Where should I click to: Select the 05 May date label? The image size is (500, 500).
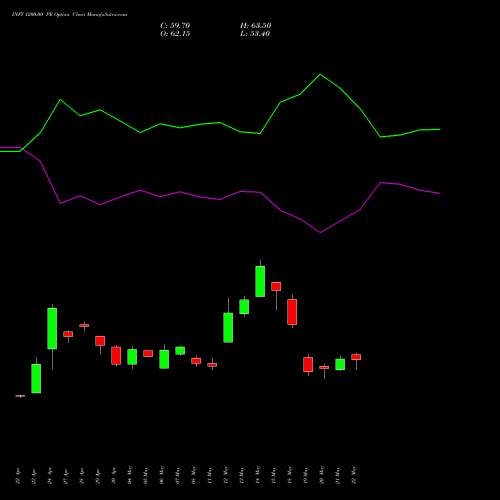[146, 475]
